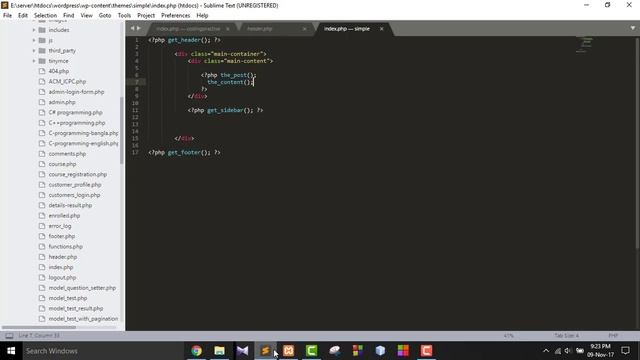Click the panel switcher icon in status bar
The image size is (640, 360).
(9, 336)
